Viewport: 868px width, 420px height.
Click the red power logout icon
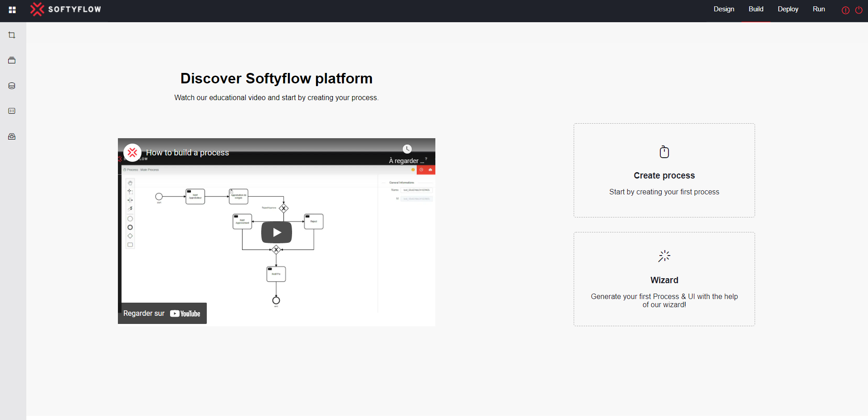coord(858,10)
